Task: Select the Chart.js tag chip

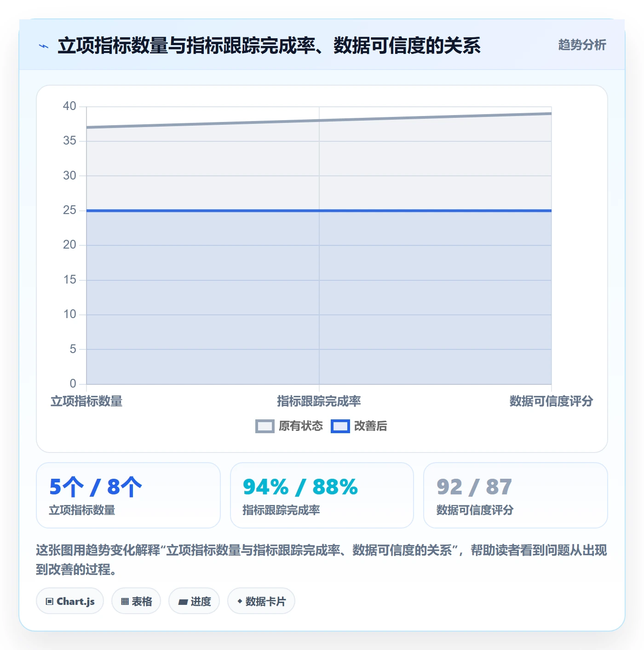Action: [70, 601]
